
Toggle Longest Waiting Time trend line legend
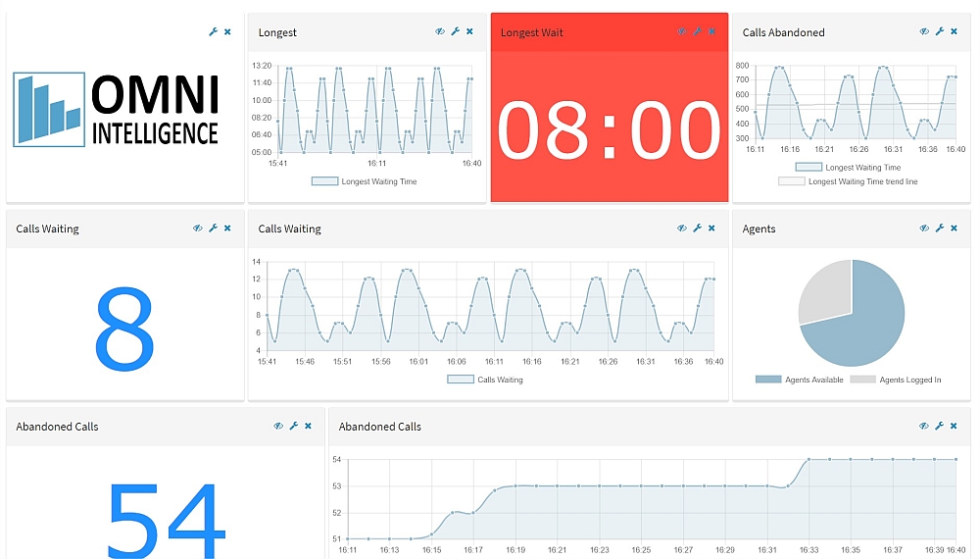(848, 181)
